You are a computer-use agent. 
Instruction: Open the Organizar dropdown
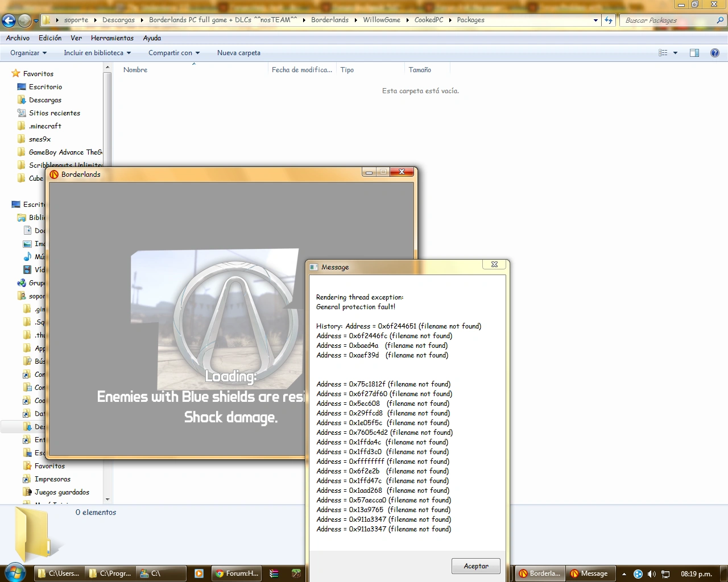point(28,53)
